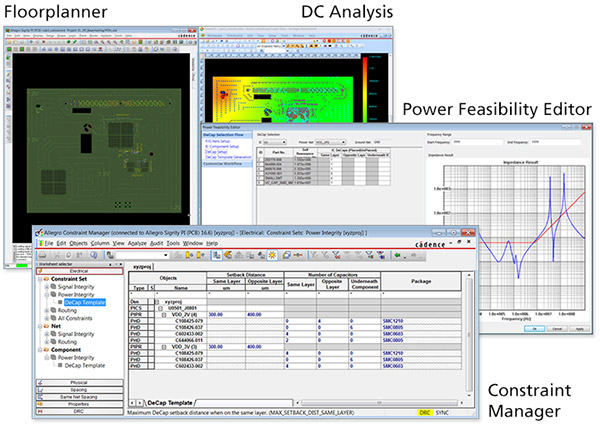
Task: Click the gray forward arrow in toolbar
Action: point(414,255)
